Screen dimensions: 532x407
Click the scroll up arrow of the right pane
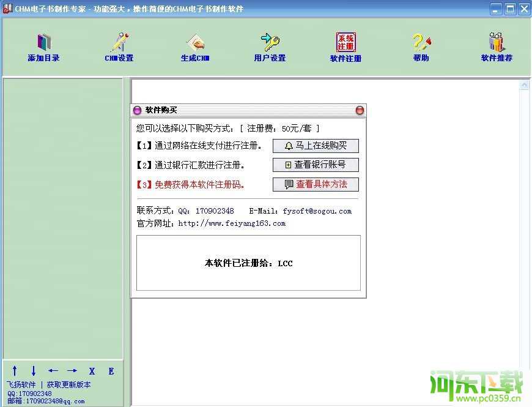[x=524, y=84]
